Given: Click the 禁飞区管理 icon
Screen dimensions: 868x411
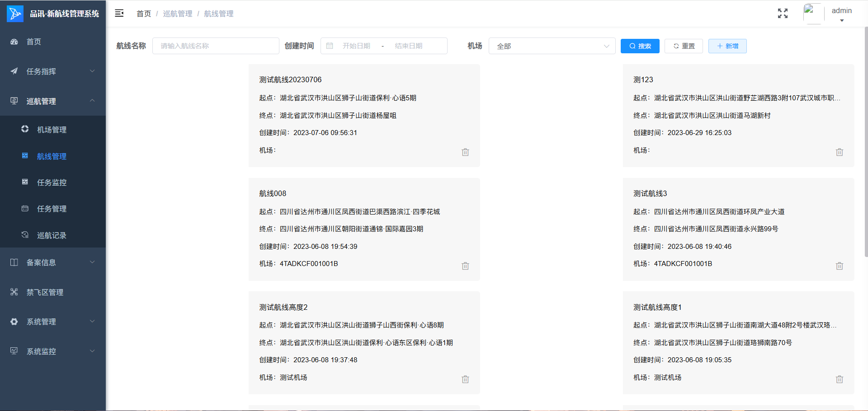Looking at the screenshot, I should (x=14, y=292).
